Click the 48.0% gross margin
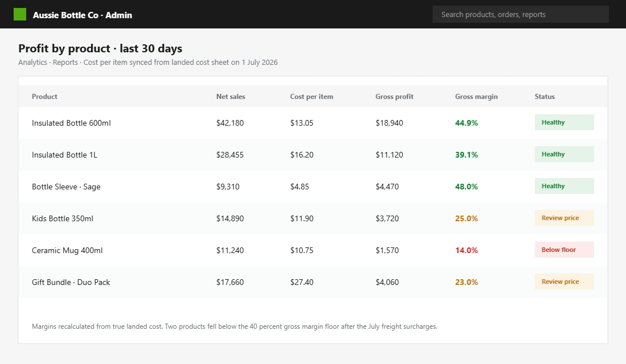Screen dimensions: 626x364 466,187
